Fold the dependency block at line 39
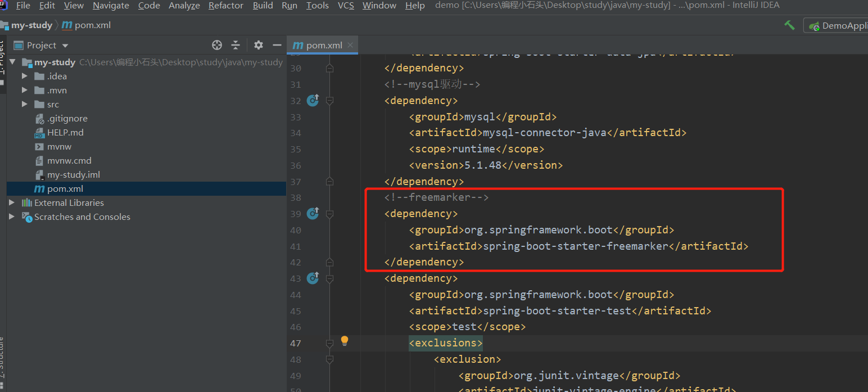Screen dimensions: 868x392 coord(329,214)
